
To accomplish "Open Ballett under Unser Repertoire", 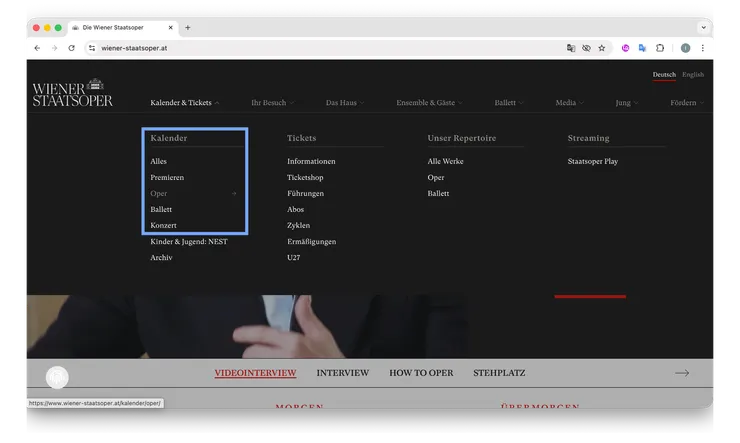I will point(438,193).
